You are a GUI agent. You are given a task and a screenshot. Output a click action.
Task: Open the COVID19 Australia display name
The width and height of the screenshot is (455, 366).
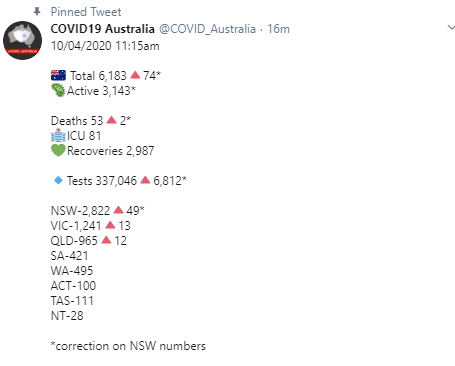click(103, 29)
